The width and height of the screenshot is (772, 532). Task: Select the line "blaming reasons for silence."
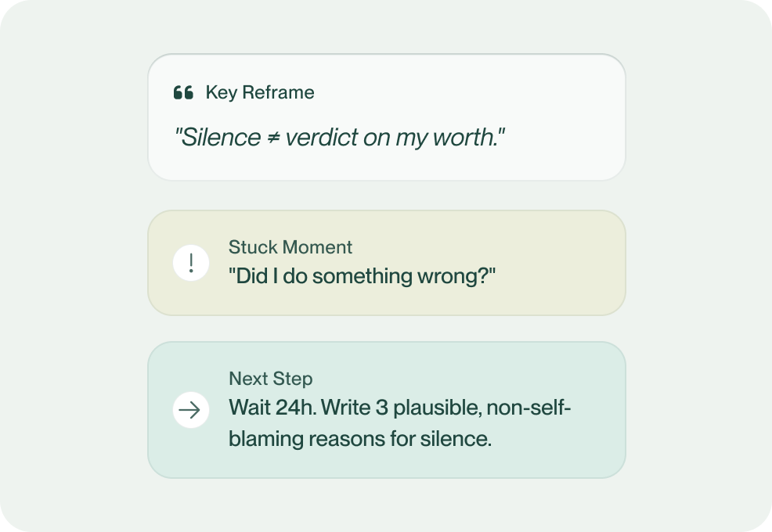[359, 438]
